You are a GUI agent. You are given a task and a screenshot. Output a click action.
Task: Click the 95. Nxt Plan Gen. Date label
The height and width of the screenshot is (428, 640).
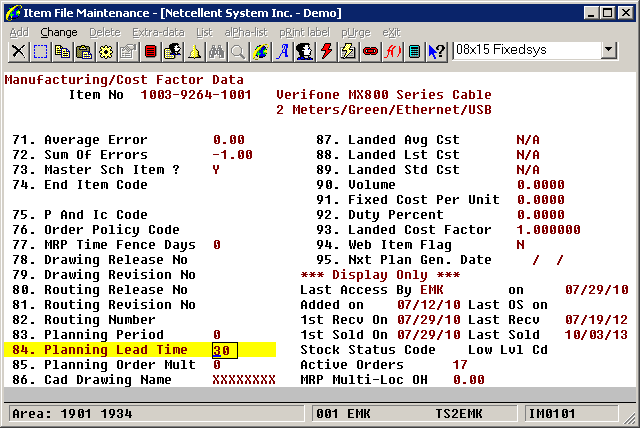tap(404, 260)
